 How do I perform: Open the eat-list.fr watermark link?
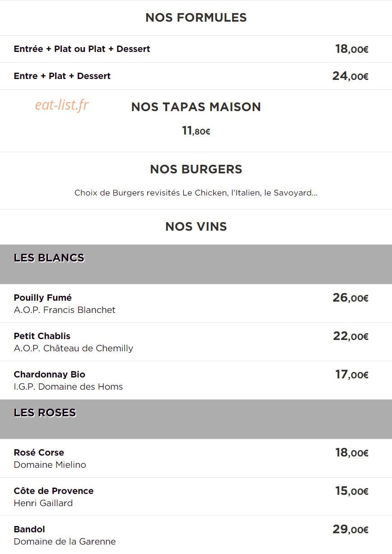click(62, 105)
